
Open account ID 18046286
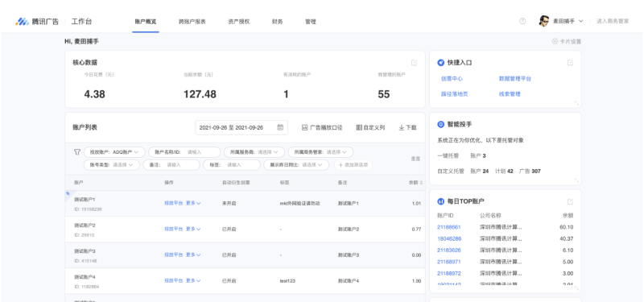(x=449, y=238)
